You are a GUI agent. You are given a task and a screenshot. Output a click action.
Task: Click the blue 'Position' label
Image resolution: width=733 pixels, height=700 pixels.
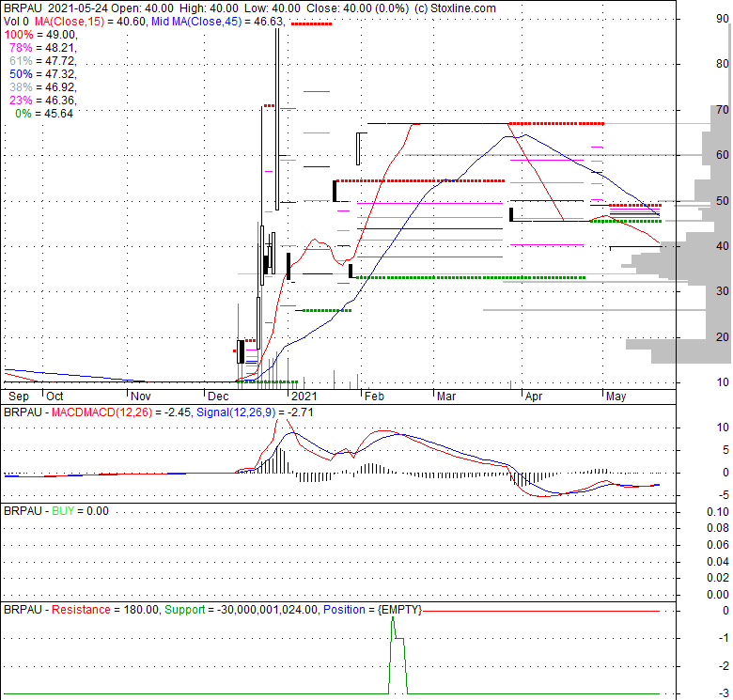coord(344,610)
